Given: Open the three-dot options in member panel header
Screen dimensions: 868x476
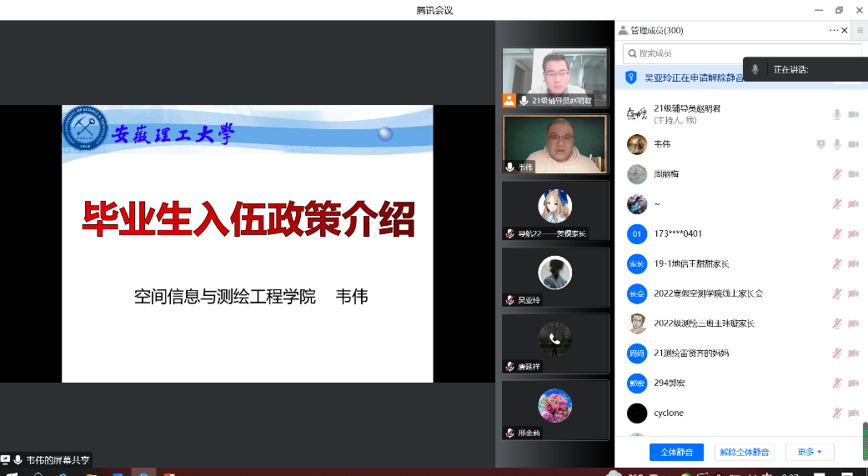Looking at the screenshot, I should (833, 30).
